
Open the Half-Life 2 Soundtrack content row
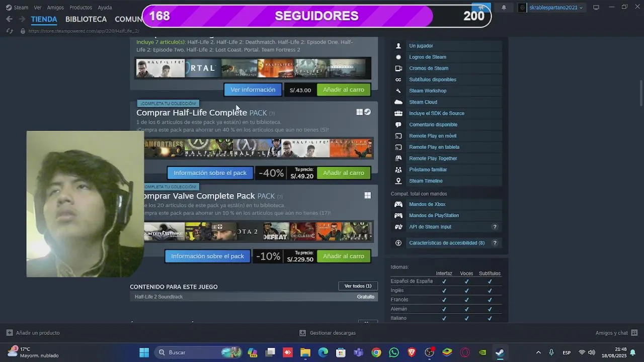[254, 297]
